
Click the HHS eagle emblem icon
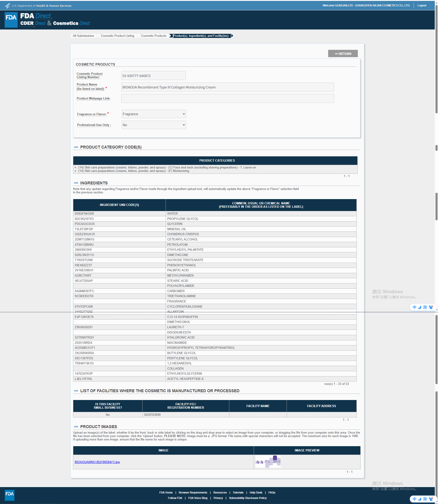coord(8,5)
